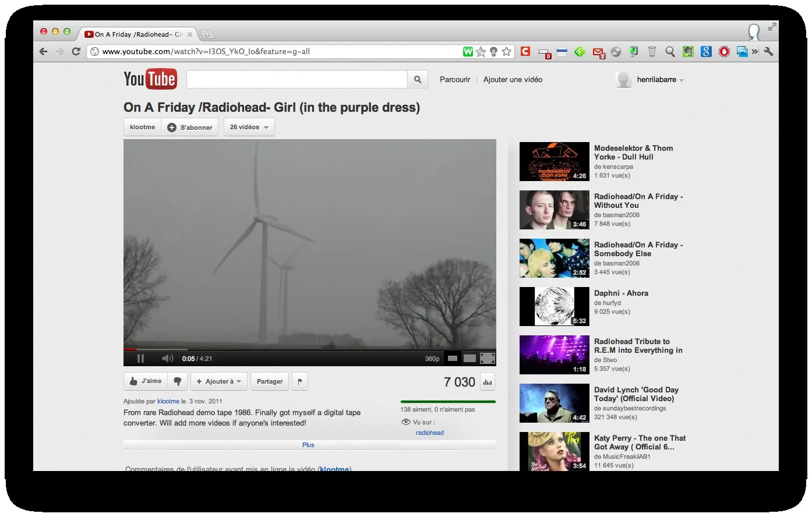Click the Google blue 'g' extension icon
Viewport: 812px width, 517px height.
pyautogui.click(x=706, y=52)
